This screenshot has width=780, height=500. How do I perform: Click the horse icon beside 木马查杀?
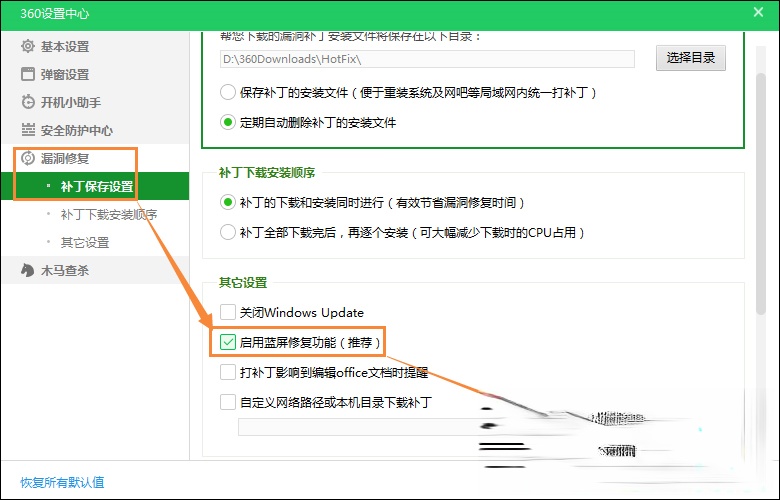pyautogui.click(x=28, y=270)
